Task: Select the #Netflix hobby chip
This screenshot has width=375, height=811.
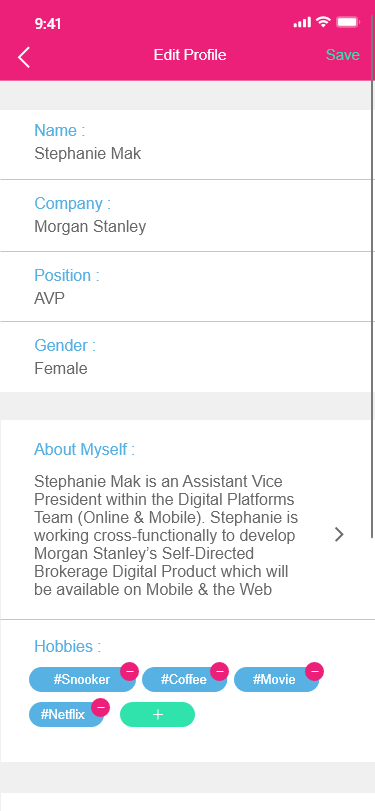Action: [66, 715]
